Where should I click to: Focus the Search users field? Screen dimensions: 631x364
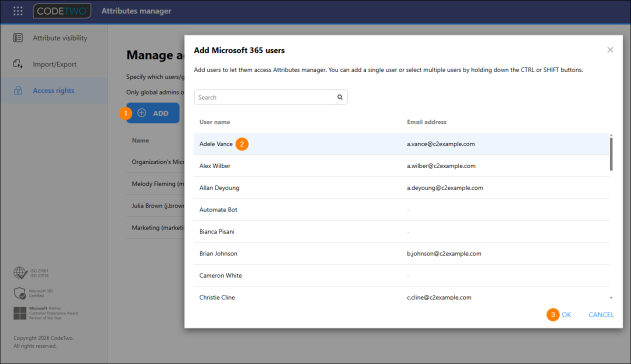click(x=270, y=97)
